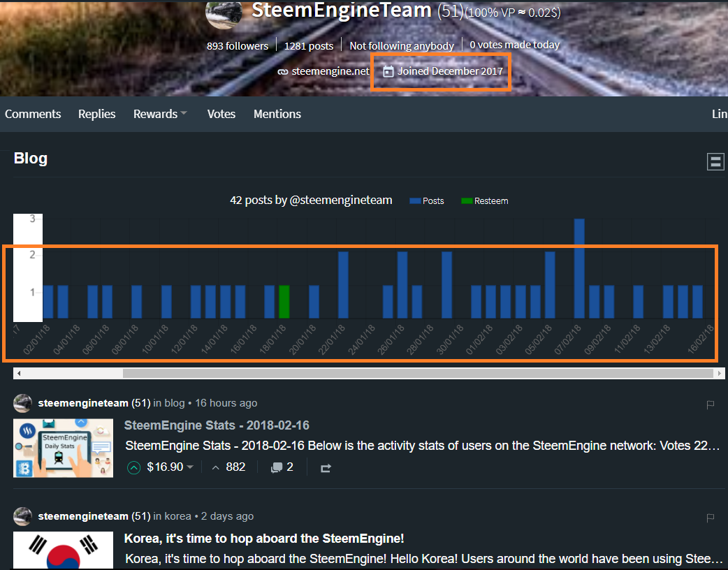728x570 pixels.
Task: Open Korea, it's time to hop aboard post
Action: pos(264,539)
